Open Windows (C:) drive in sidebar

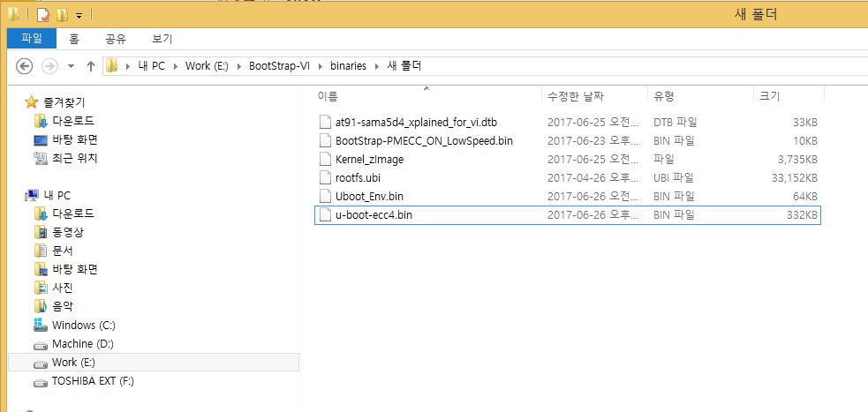click(x=83, y=325)
